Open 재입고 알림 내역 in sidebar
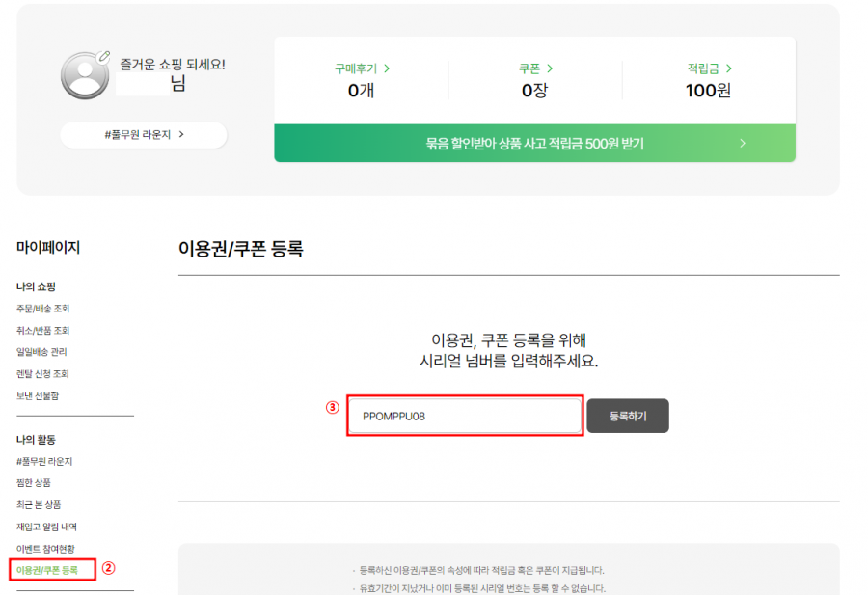Image resolution: width=868 pixels, height=595 pixels. click(46, 527)
